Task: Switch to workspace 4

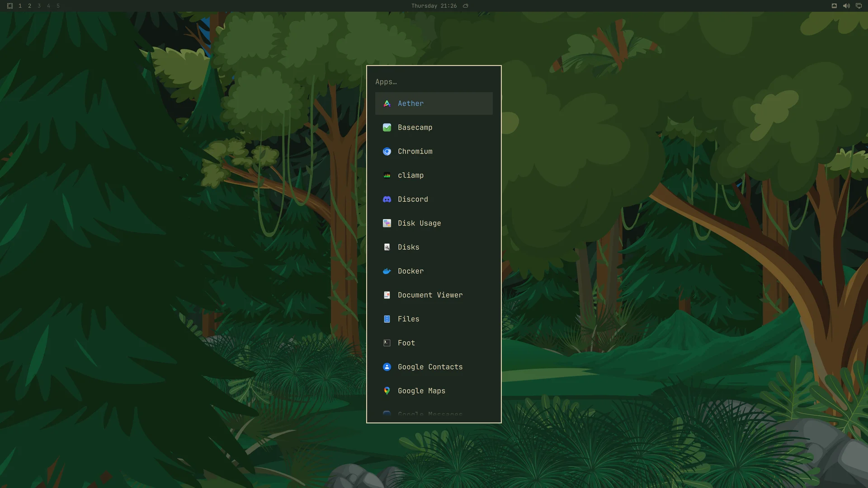Action: [x=48, y=6]
